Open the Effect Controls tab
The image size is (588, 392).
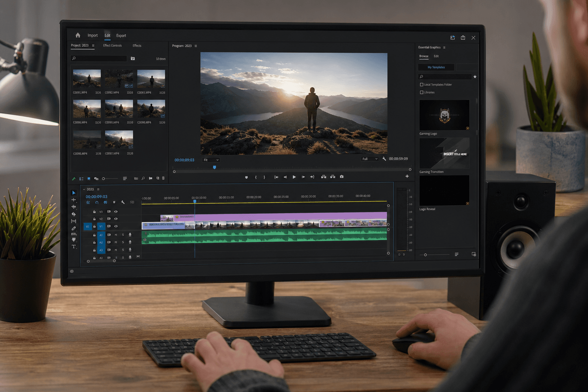point(112,46)
